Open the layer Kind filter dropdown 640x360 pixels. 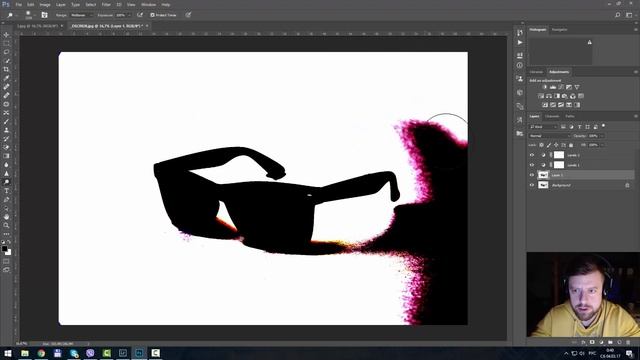coord(544,127)
